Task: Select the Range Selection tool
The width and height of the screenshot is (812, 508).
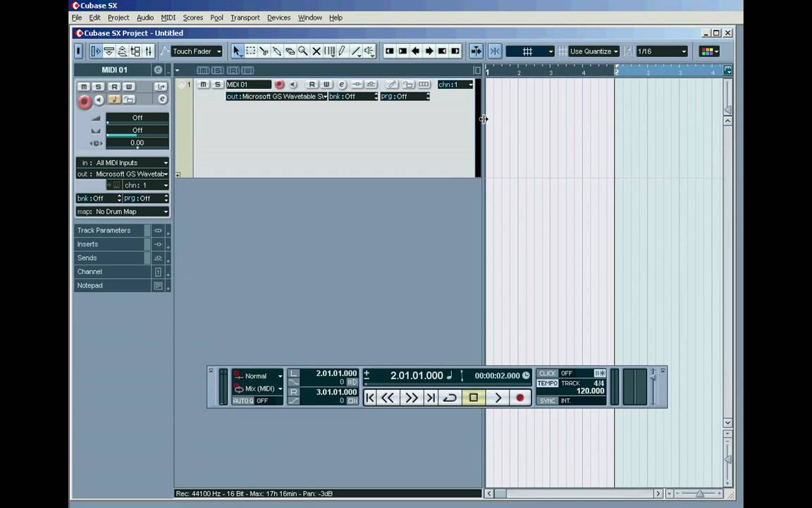Action: 251,52
